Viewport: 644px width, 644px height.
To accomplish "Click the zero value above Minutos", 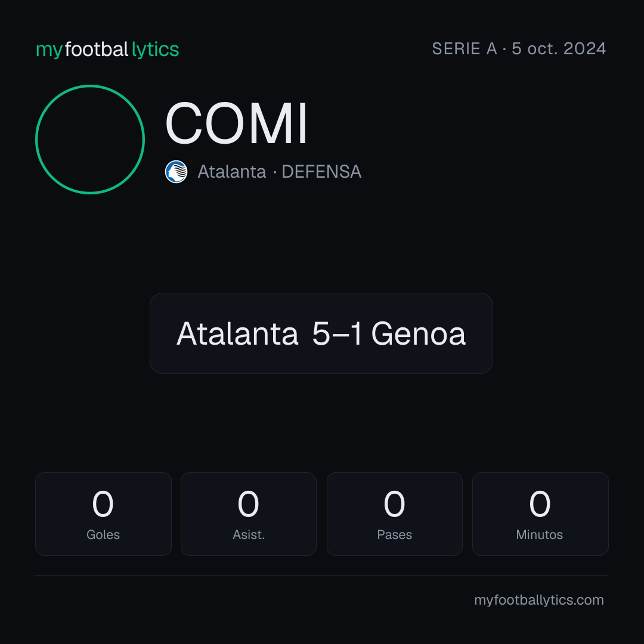I will point(540,503).
